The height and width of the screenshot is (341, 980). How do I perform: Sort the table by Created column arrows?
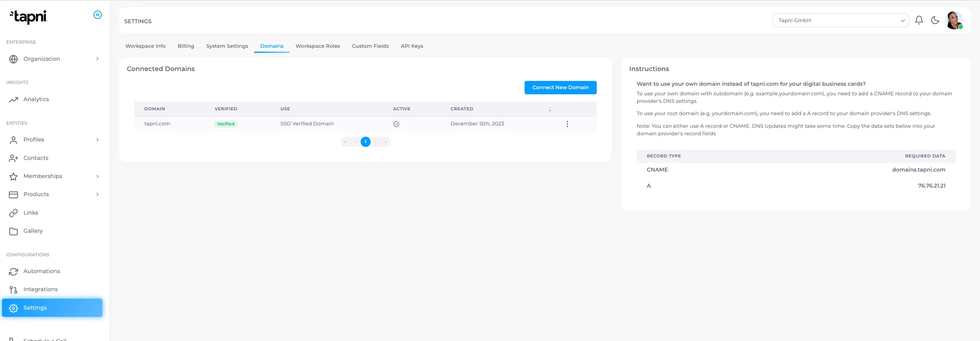(550, 109)
